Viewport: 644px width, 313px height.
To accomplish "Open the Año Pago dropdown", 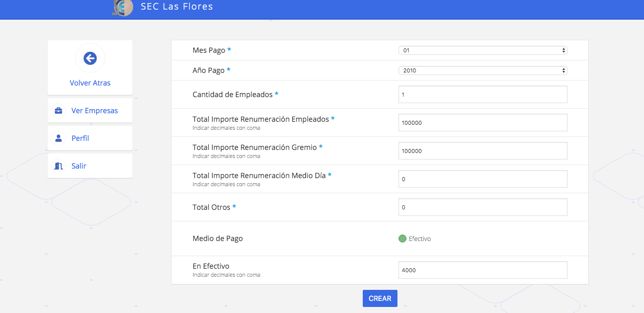I will pyautogui.click(x=482, y=70).
